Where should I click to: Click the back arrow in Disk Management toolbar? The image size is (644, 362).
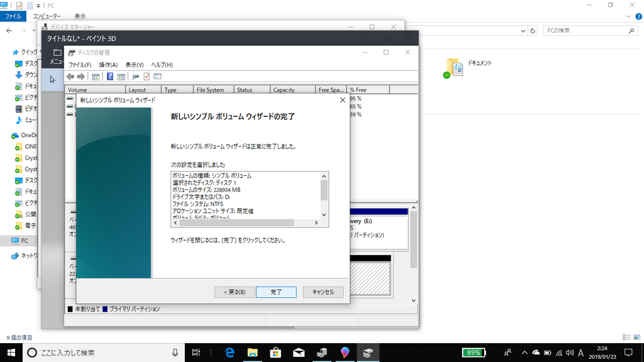click(70, 76)
